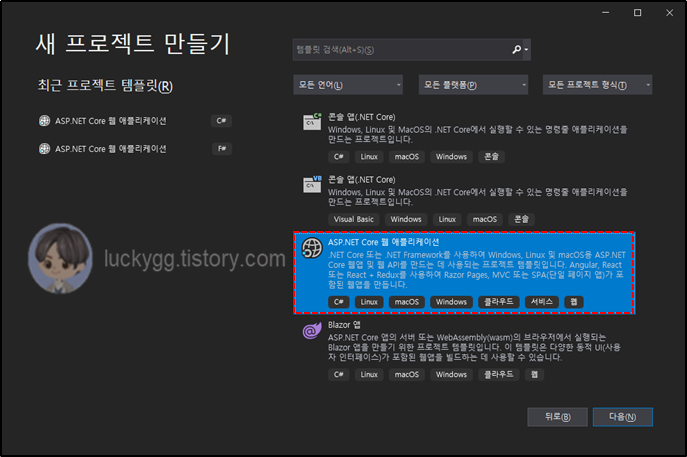Select 콘솔 앱(.NET Core) C# template title
Image resolution: width=687 pixels, height=457 pixels.
tap(361, 117)
